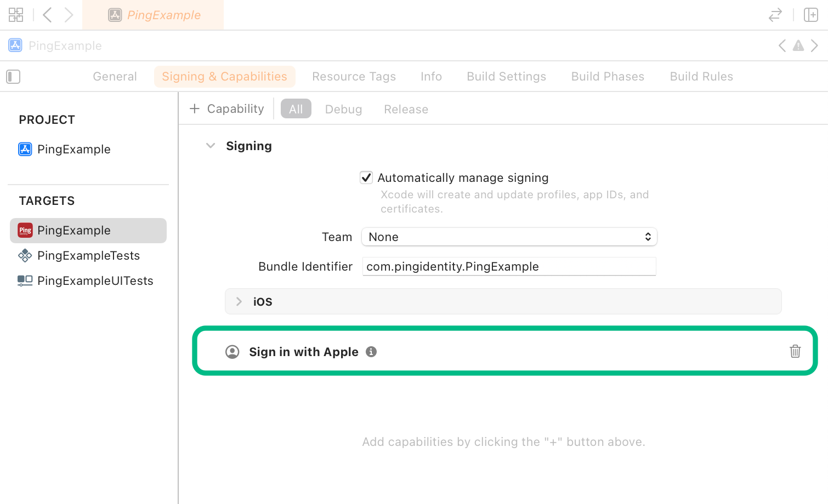Viewport: 828px width, 504px height.
Task: Select the PingExampleTests target
Action: click(88, 255)
